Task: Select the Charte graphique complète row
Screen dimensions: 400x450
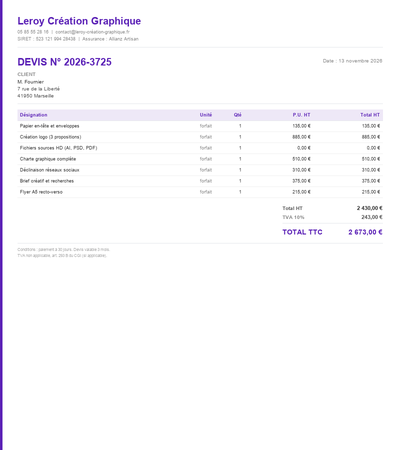Action: [200, 159]
